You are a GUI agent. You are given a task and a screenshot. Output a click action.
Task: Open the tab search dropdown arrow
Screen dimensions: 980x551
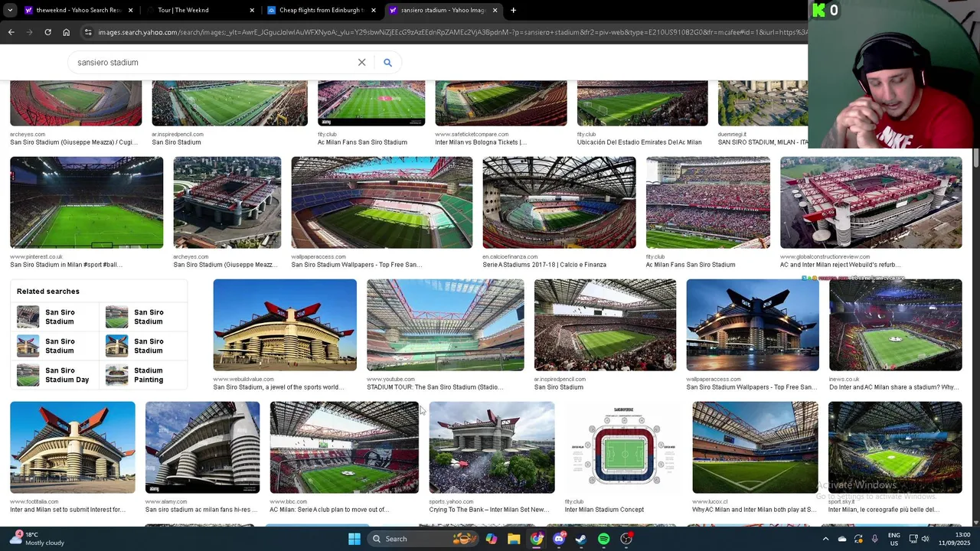coord(10,10)
